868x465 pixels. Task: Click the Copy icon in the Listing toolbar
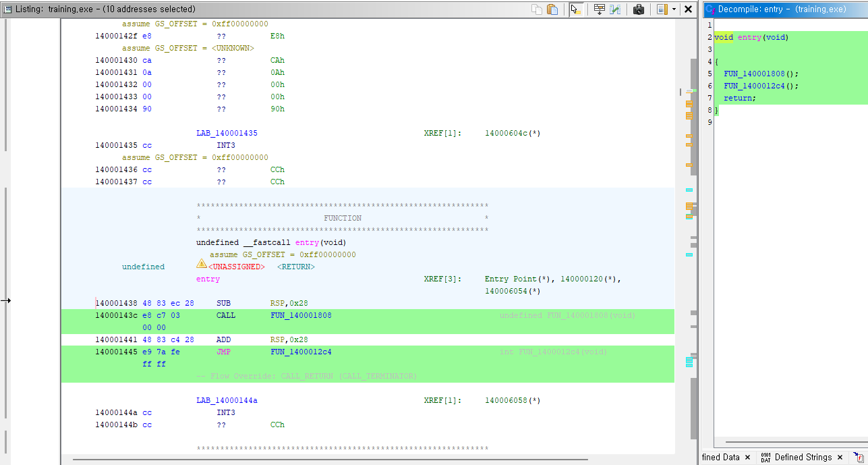538,9
